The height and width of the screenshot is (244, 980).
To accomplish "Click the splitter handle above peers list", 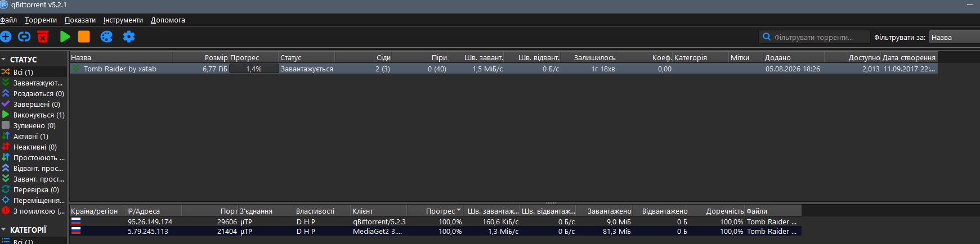I will (x=551, y=203).
